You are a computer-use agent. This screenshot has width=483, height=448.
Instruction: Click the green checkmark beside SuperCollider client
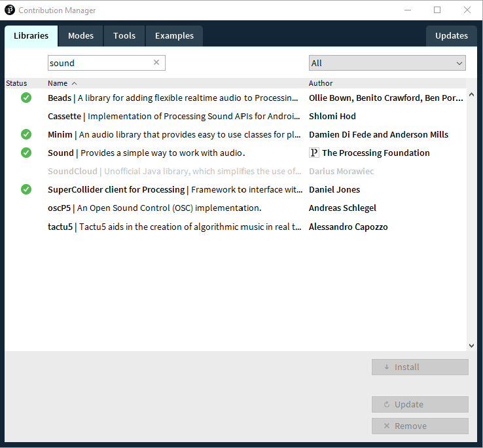pos(26,189)
